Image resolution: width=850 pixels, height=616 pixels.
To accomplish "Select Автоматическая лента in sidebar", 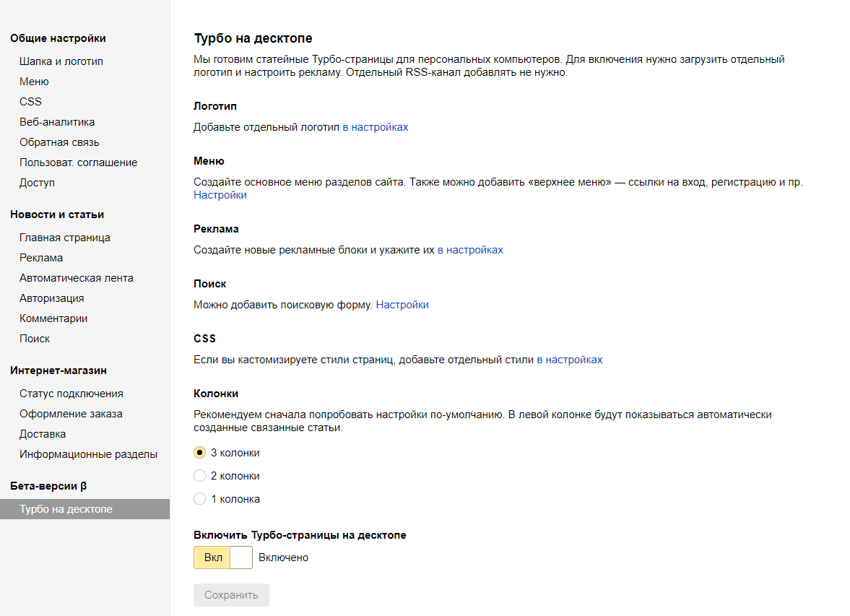I will (77, 277).
